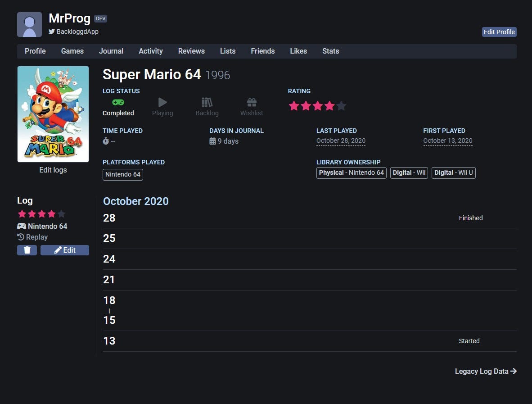Click the Digital - Wii ownership badge
The image size is (532, 404).
[409, 173]
